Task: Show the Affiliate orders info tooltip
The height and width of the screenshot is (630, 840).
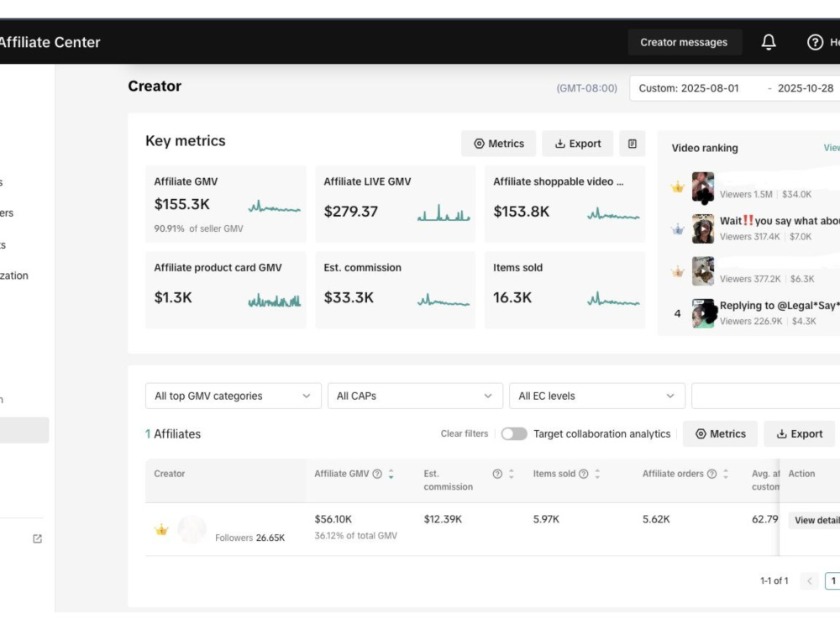Action: (711, 474)
